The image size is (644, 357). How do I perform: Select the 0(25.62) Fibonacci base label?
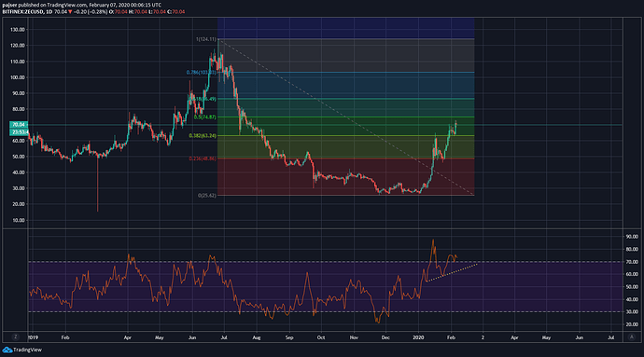[x=207, y=196]
